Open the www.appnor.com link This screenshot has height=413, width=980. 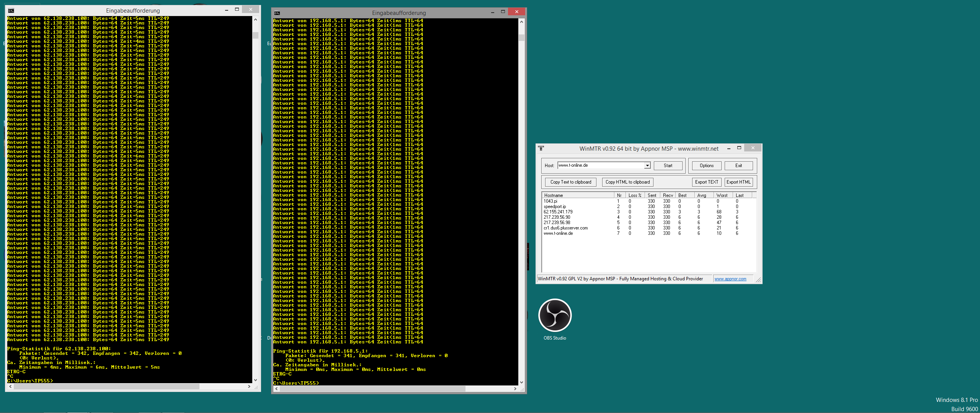(x=730, y=279)
